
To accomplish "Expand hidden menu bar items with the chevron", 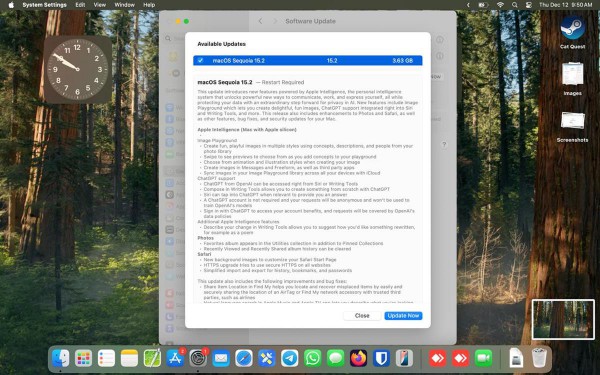I will click(x=468, y=5).
